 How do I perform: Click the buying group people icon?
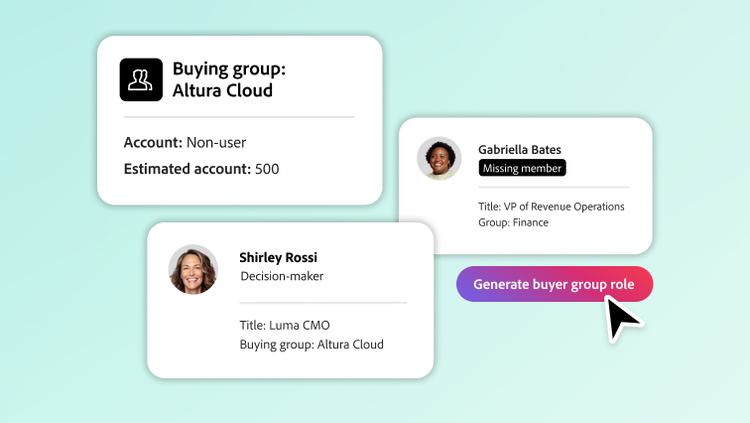[x=141, y=79]
